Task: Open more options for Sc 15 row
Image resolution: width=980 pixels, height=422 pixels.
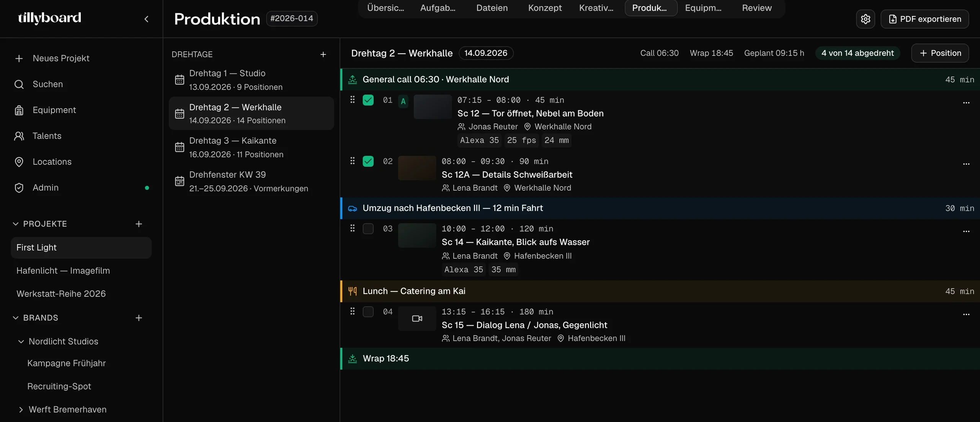Action: point(966,314)
